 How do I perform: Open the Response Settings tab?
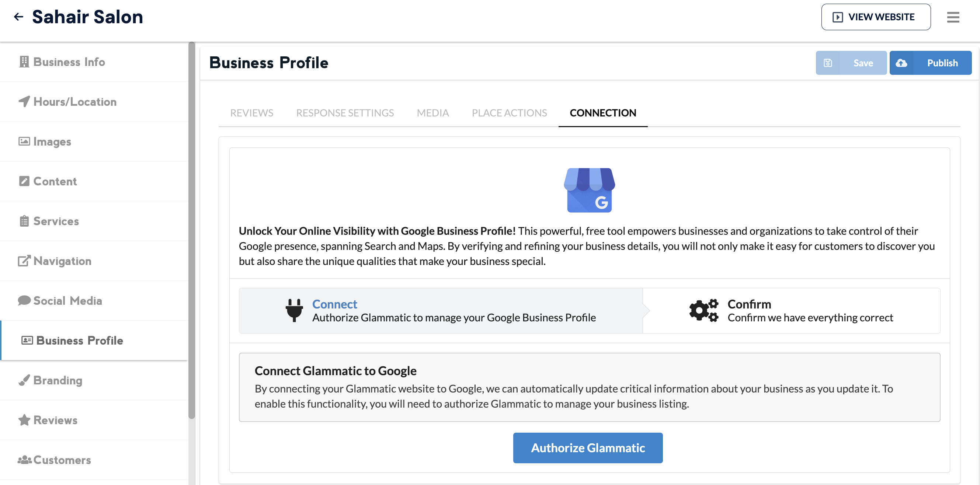coord(345,113)
